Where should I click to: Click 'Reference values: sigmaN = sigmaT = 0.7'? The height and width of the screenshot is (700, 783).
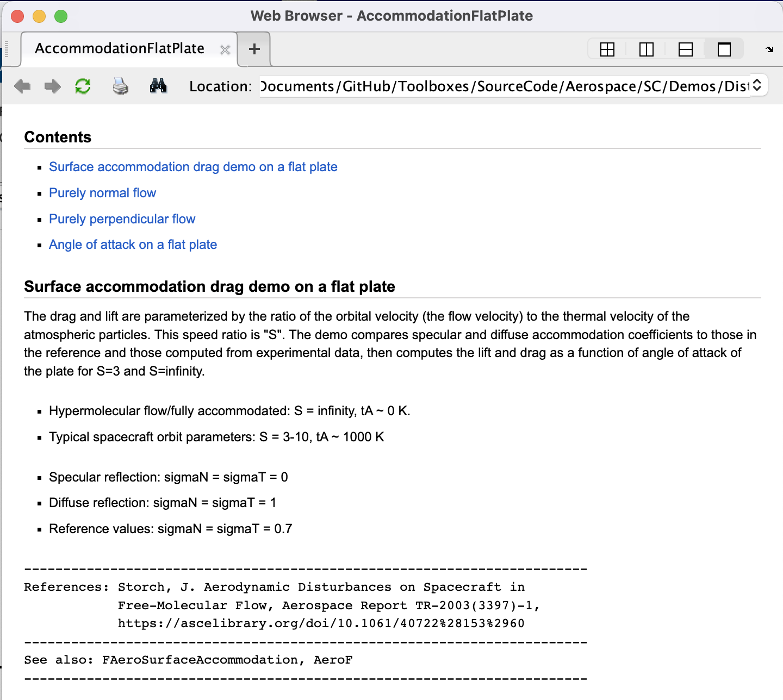(x=170, y=529)
